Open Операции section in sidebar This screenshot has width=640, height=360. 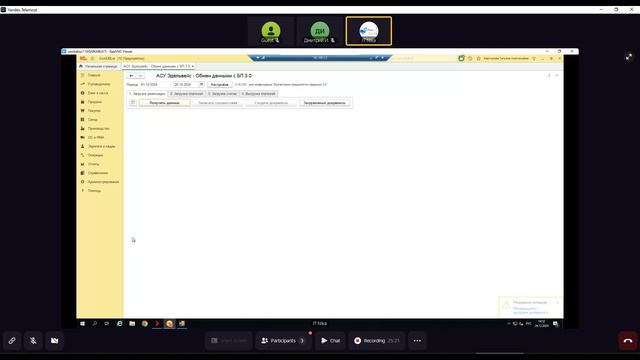coord(96,155)
